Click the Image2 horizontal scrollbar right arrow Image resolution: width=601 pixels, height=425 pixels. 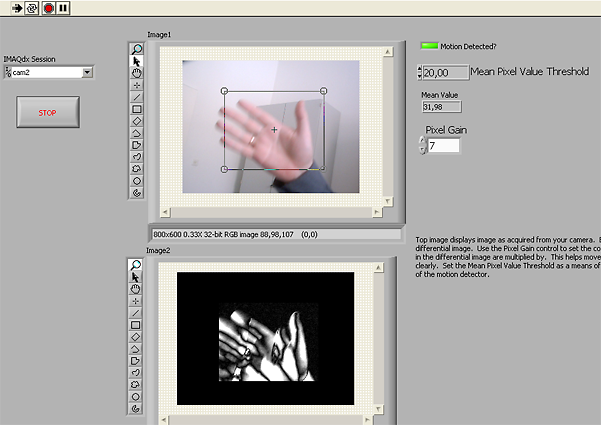click(367, 420)
